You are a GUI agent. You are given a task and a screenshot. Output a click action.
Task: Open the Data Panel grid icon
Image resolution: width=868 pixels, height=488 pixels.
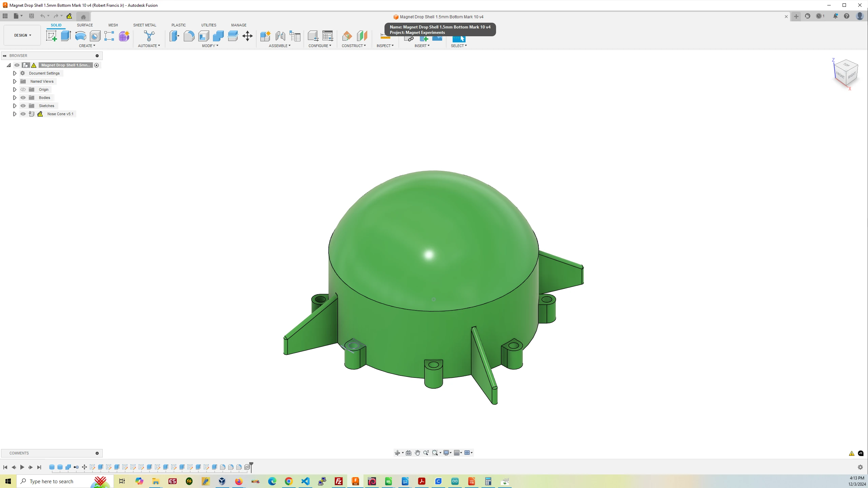tap(5, 16)
